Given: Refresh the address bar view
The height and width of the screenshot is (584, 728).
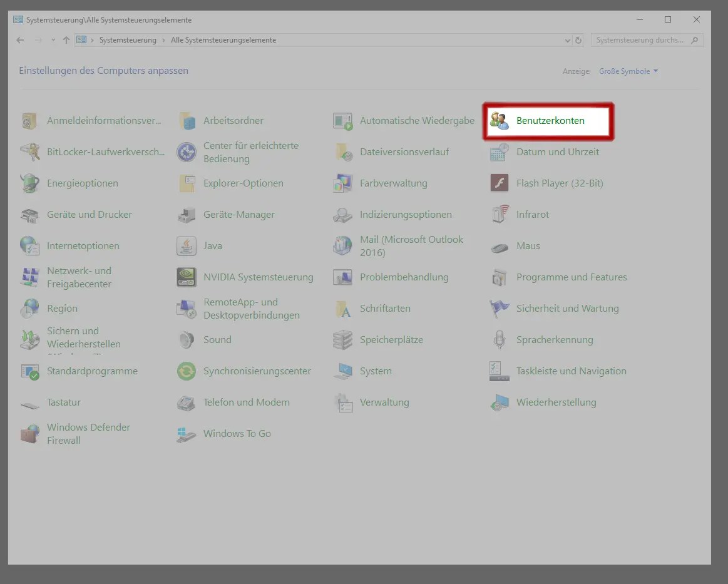Looking at the screenshot, I should coord(578,41).
